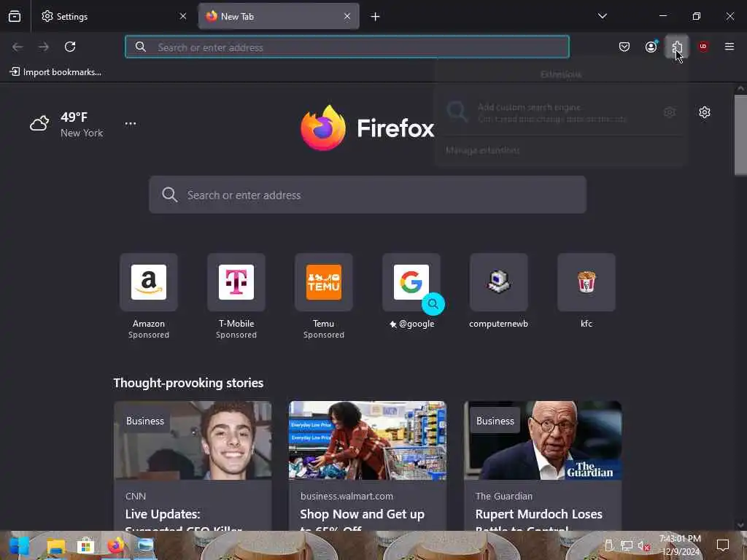Screen dimensions: 747x560
Task: Open the weather widget cloud icon
Action: (39, 123)
